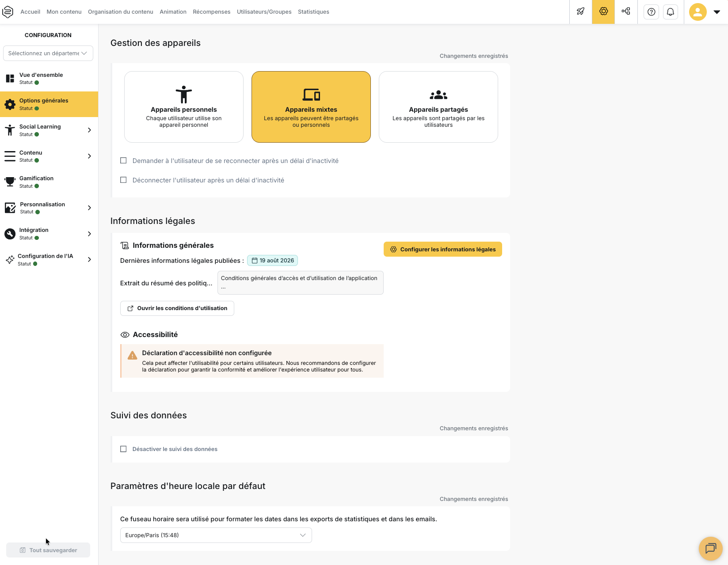Click the yellow user avatar icon
Screen dimensions: 728x565
[698, 12]
